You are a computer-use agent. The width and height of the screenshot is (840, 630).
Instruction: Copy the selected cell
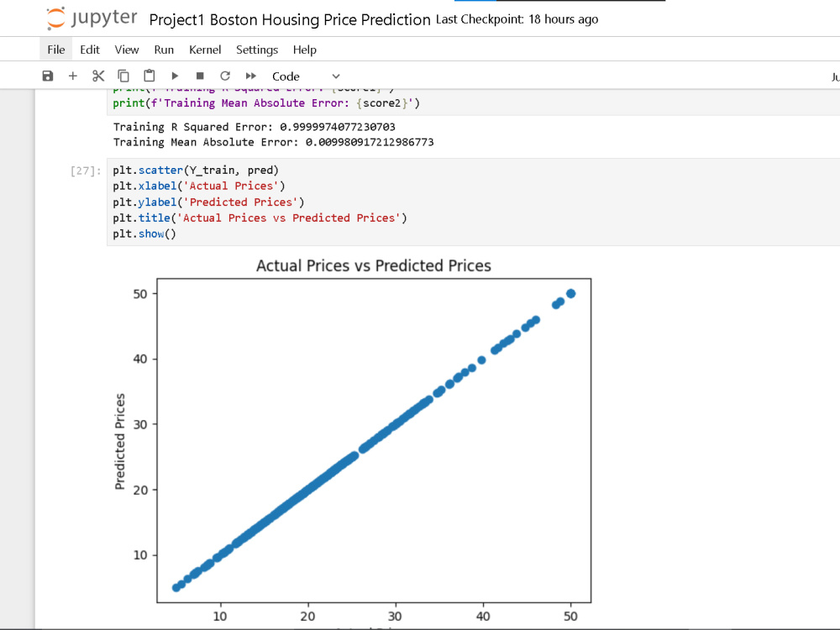pyautogui.click(x=123, y=76)
